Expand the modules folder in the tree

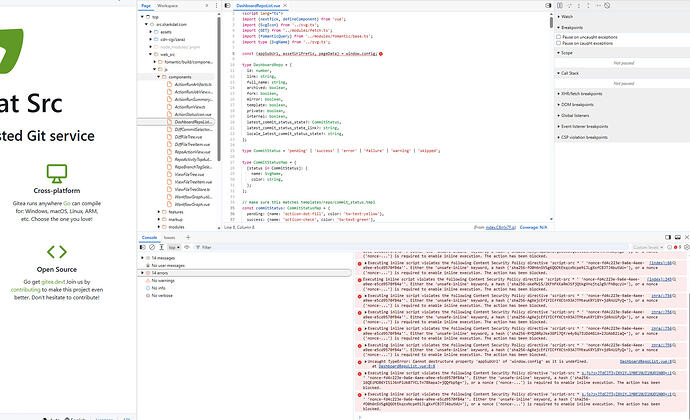159,227
